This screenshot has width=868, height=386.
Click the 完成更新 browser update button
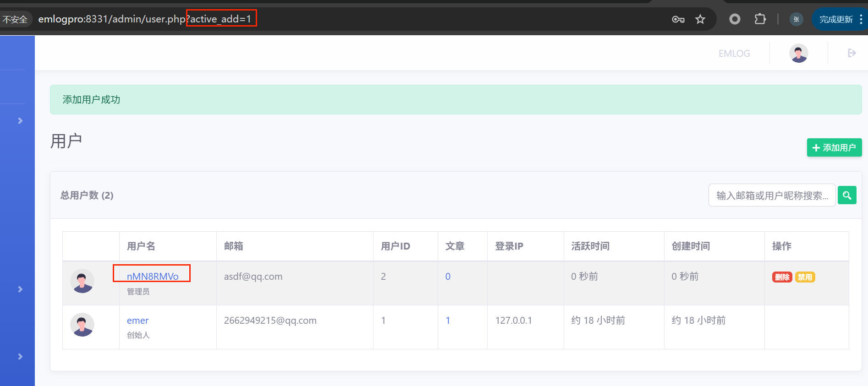[835, 19]
